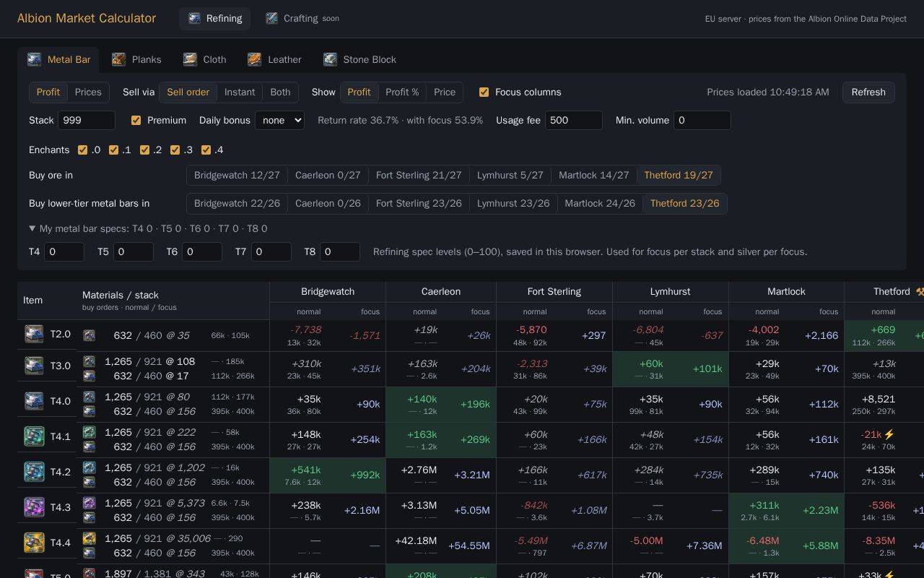Open the Daily bonus dropdown
This screenshot has height=578, width=924.
(x=279, y=120)
